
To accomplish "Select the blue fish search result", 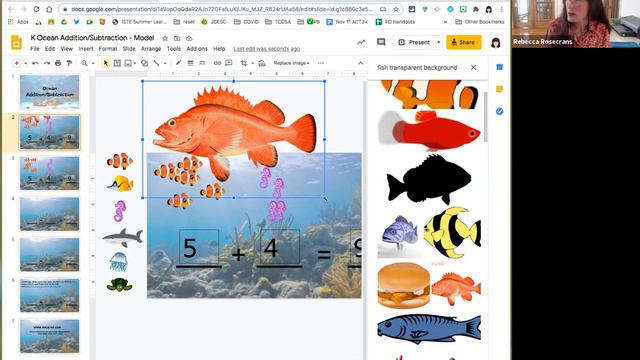I will (429, 329).
